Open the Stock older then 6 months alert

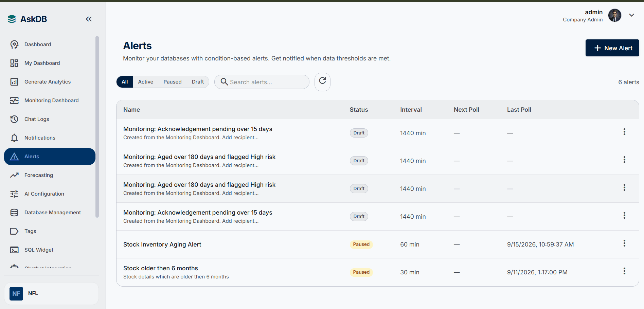point(377,272)
